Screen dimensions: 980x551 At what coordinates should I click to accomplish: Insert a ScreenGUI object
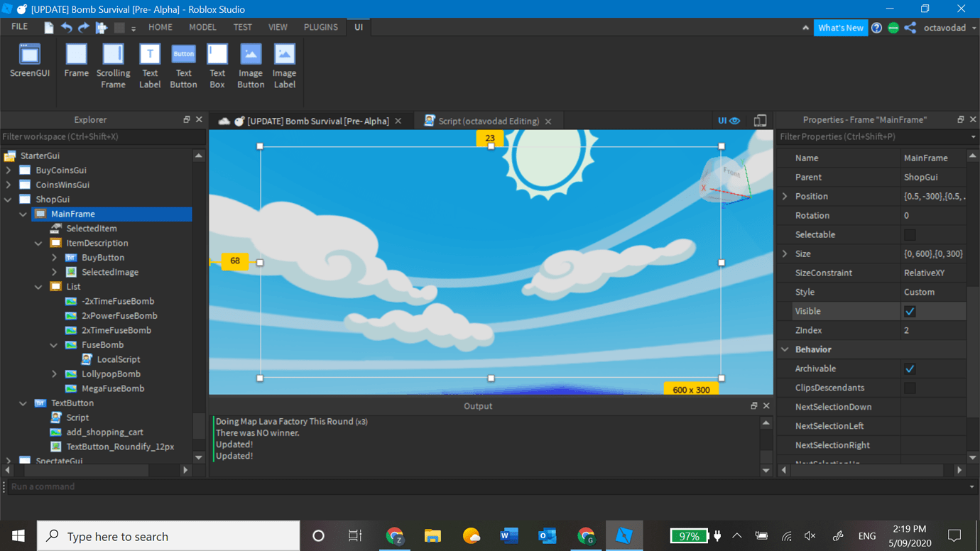(x=30, y=61)
